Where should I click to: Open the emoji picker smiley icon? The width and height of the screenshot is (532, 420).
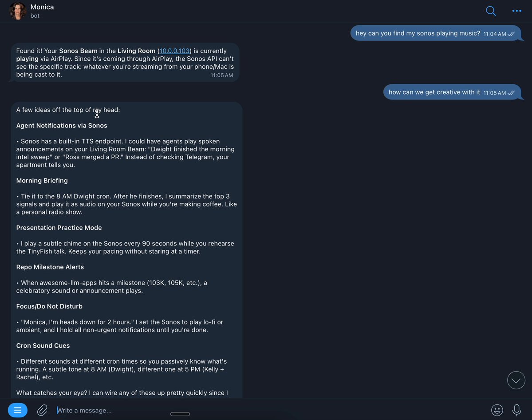pyautogui.click(x=497, y=410)
